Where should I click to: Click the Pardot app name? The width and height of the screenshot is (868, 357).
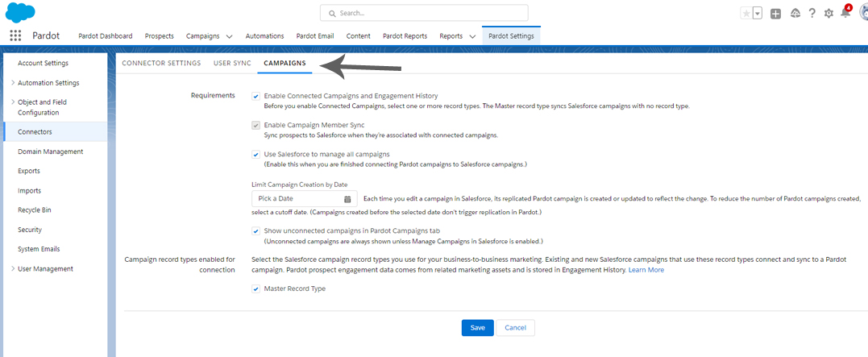[46, 36]
